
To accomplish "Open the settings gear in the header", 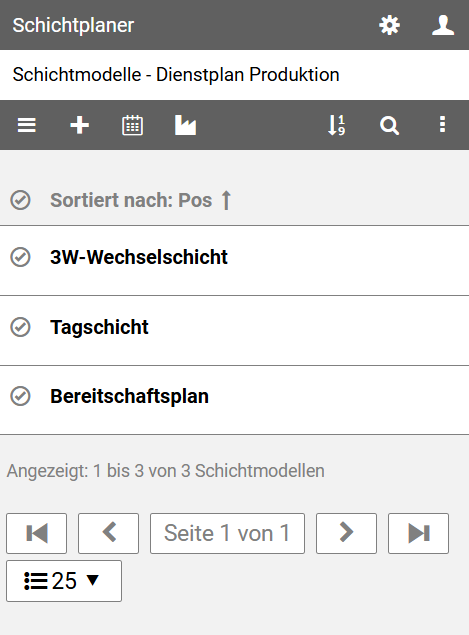I will click(389, 26).
